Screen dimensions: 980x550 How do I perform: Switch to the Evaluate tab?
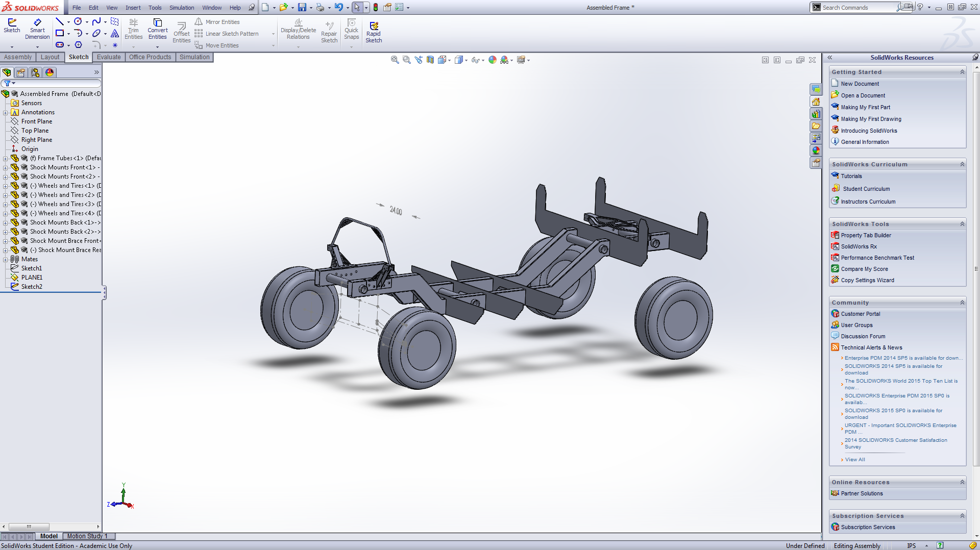(109, 57)
